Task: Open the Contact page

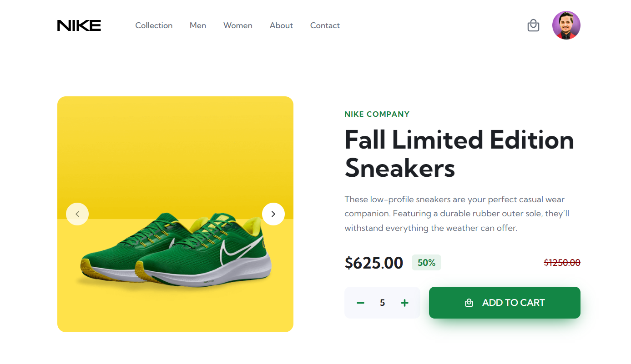Action: [325, 25]
